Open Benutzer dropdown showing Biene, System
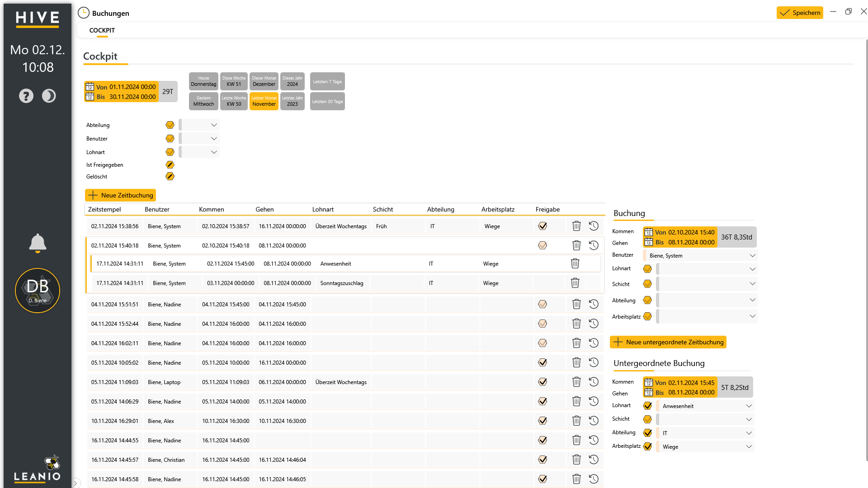Viewport: 868px width, 488px height. (x=700, y=256)
